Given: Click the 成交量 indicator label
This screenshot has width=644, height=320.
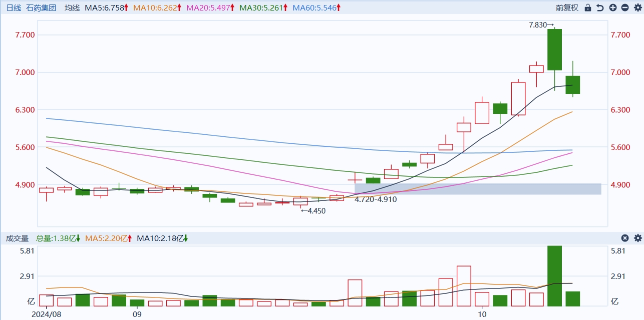Looking at the screenshot, I should click(18, 238).
